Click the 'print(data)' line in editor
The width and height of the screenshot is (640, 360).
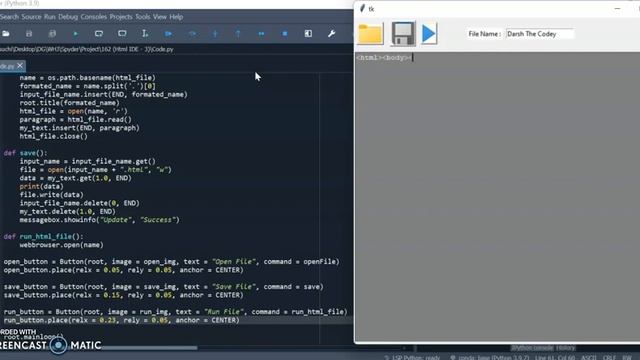tap(41, 187)
